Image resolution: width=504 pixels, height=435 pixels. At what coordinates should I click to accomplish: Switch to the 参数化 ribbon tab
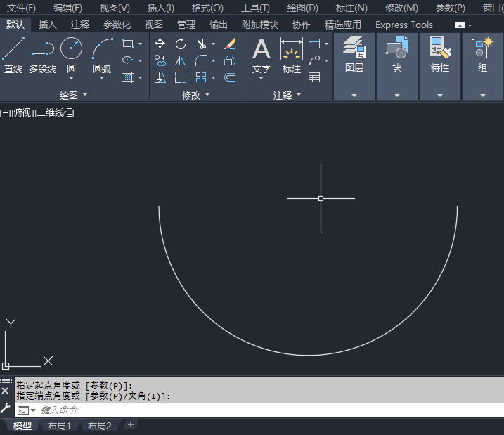117,25
